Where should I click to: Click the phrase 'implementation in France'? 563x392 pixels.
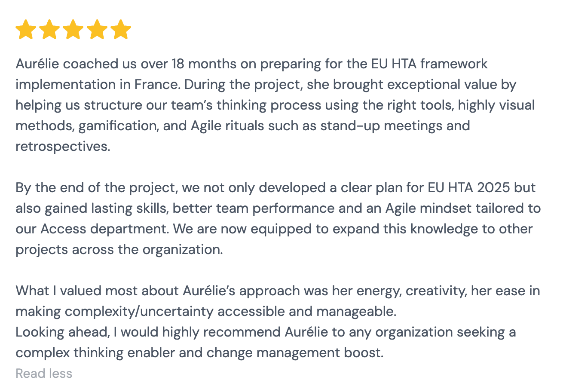97,85
